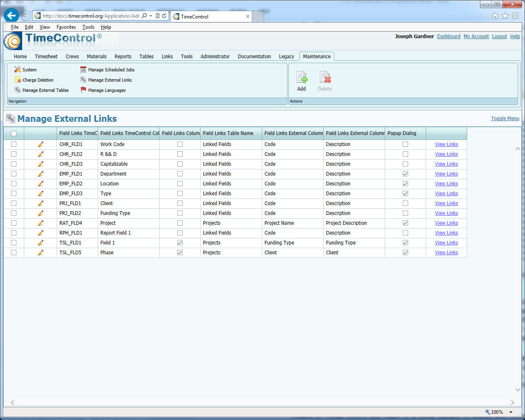
Task: Toggle Field Links Column checkbox for TSL_FLD1
Action: tap(180, 243)
